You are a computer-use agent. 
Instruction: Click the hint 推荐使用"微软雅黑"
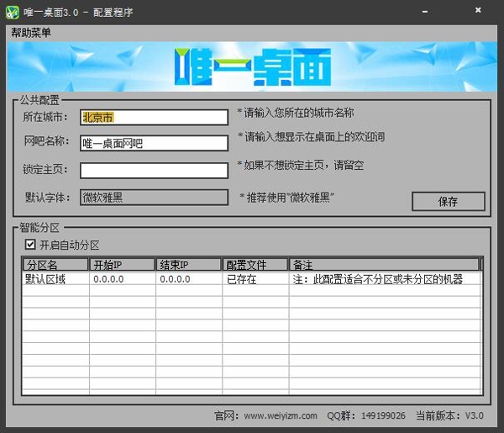pyautogui.click(x=287, y=198)
